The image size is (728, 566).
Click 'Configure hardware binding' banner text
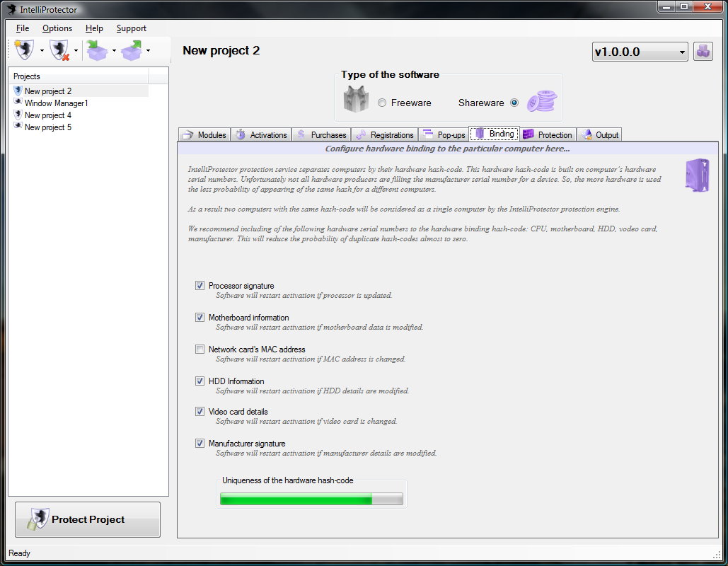pyautogui.click(x=447, y=149)
